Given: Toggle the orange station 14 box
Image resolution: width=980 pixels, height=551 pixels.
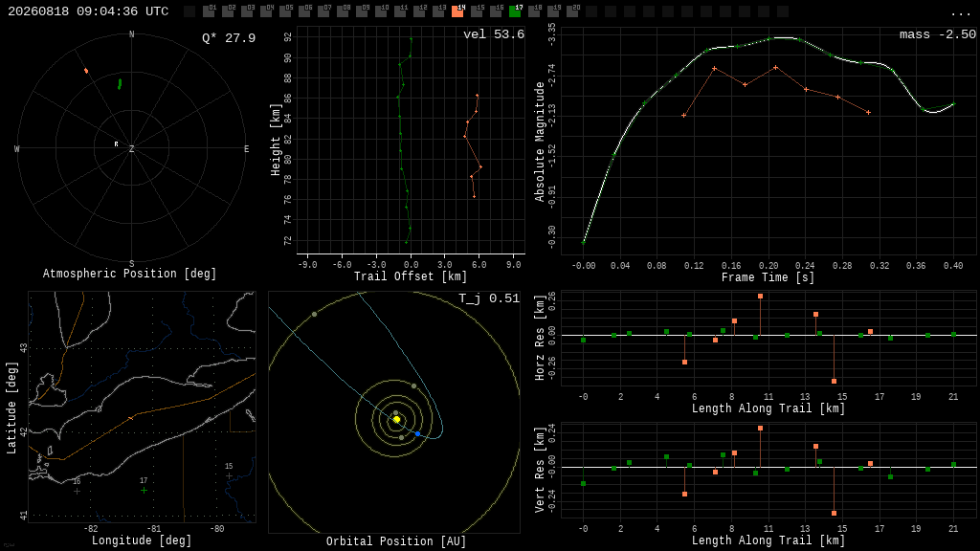Looking at the screenshot, I should click(457, 11).
